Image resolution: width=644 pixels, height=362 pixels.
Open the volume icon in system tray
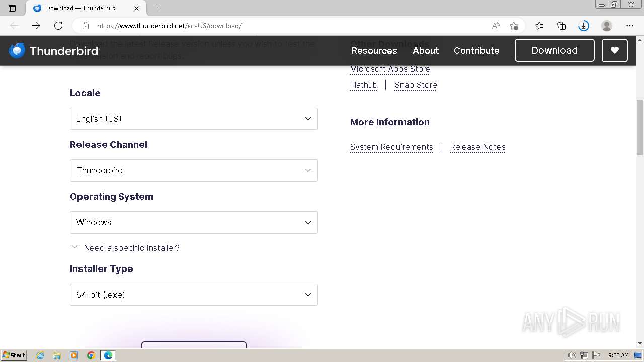pos(572,355)
